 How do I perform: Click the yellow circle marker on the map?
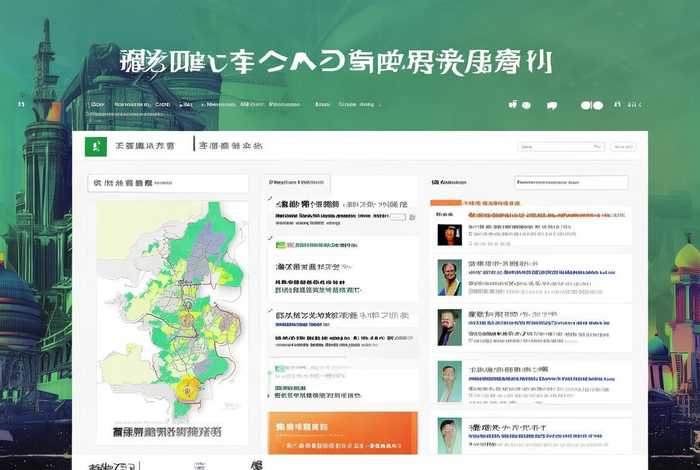[x=188, y=388]
